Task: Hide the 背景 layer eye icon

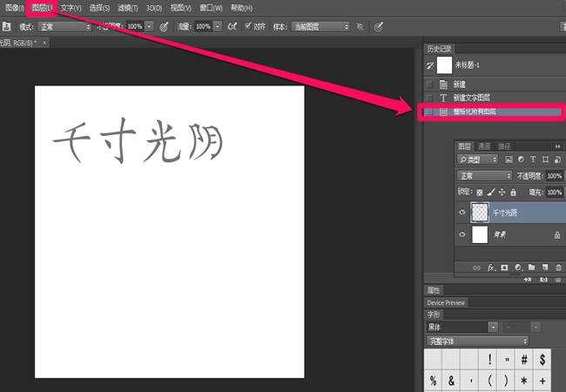Action: (462, 234)
